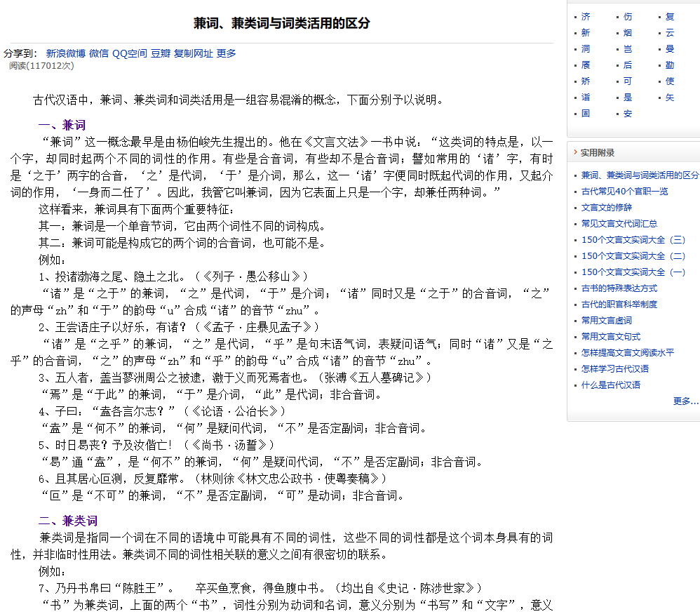Open 150个文言文实词大全（一）
The height and width of the screenshot is (614, 700).
(x=633, y=272)
